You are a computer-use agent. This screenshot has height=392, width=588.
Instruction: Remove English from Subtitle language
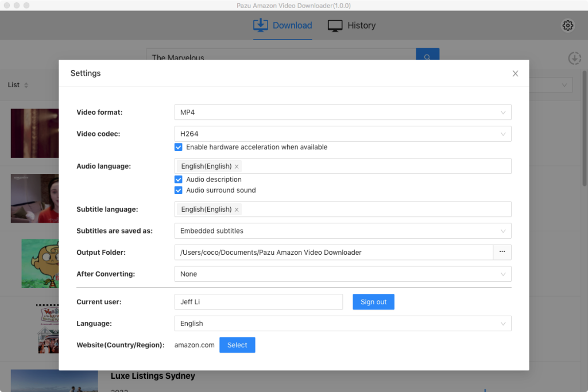click(237, 209)
